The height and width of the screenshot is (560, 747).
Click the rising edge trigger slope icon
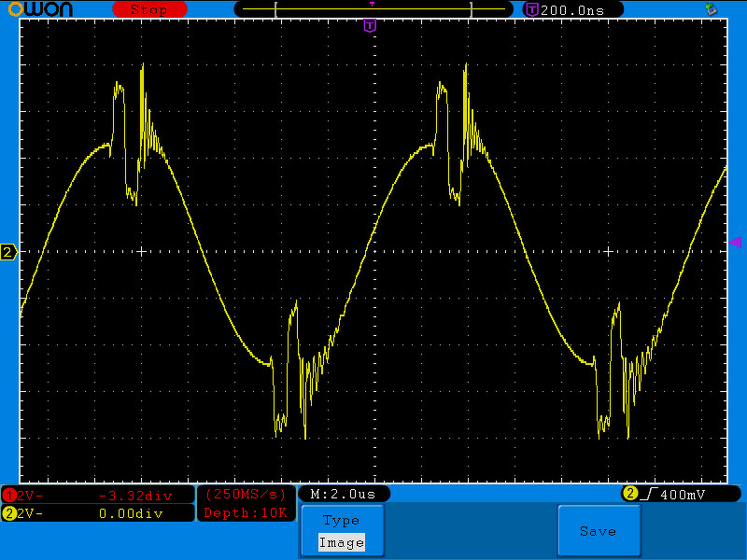point(649,494)
